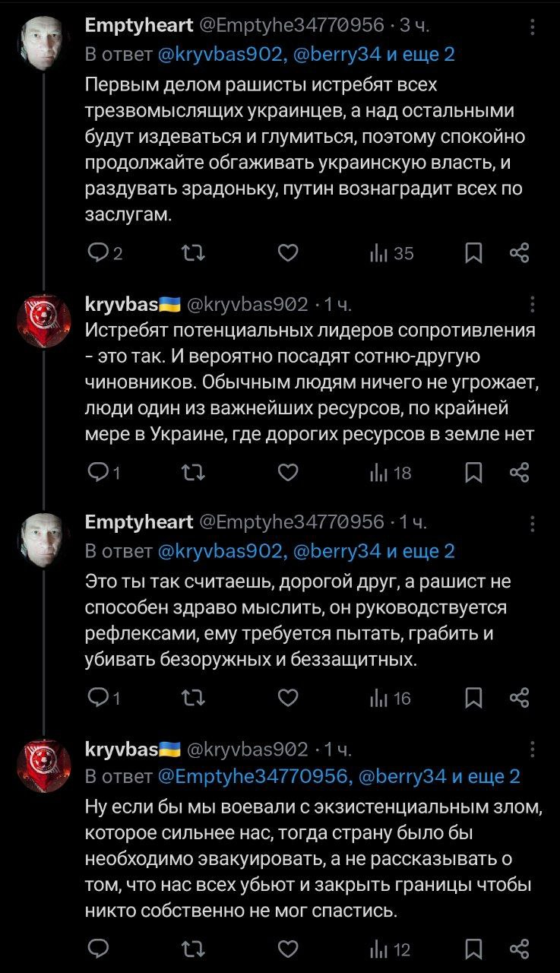The height and width of the screenshot is (973, 560).
Task: View analytics showing 35 views
Action: pos(391,253)
